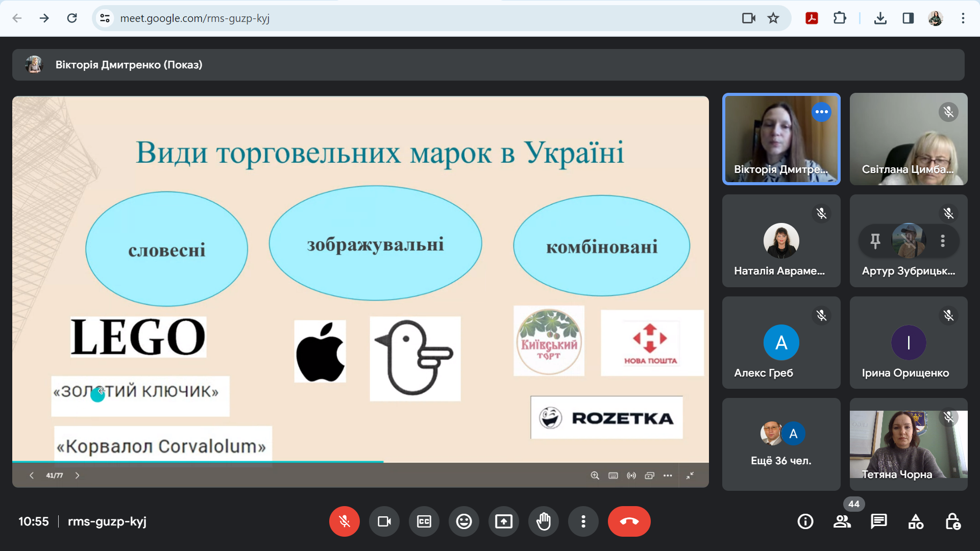Viewport: 980px width, 551px height.
Task: Send a reaction emoji
Action: tap(464, 521)
